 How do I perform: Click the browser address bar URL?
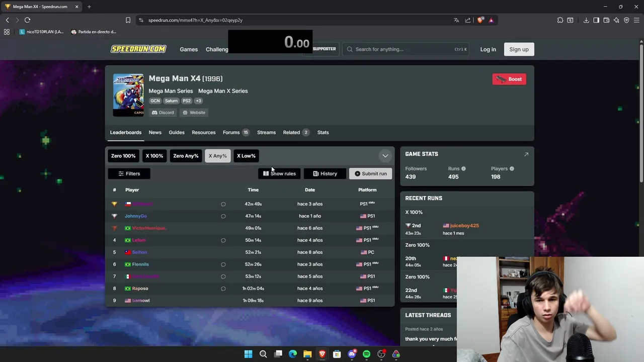(x=195, y=20)
